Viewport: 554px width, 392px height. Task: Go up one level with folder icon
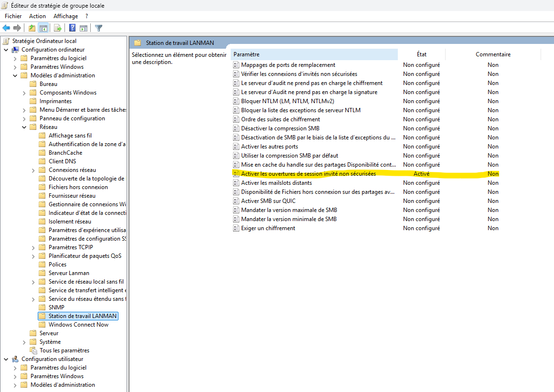coord(32,28)
